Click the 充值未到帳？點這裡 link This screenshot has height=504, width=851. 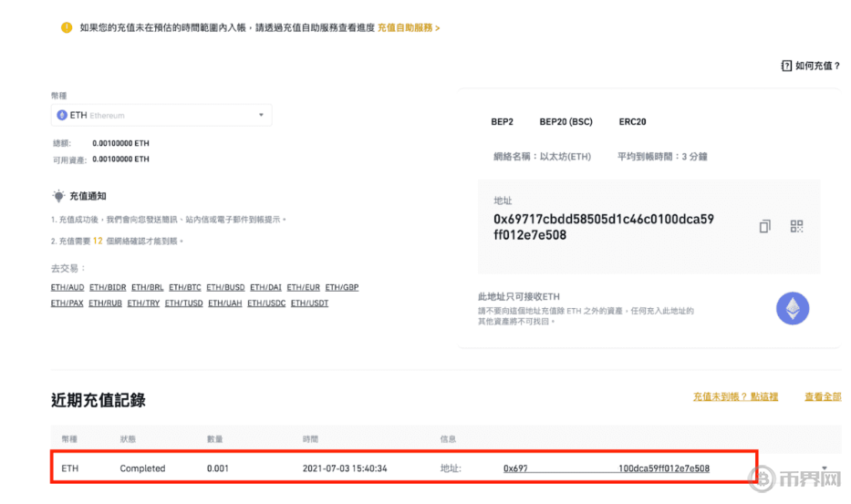735,397
